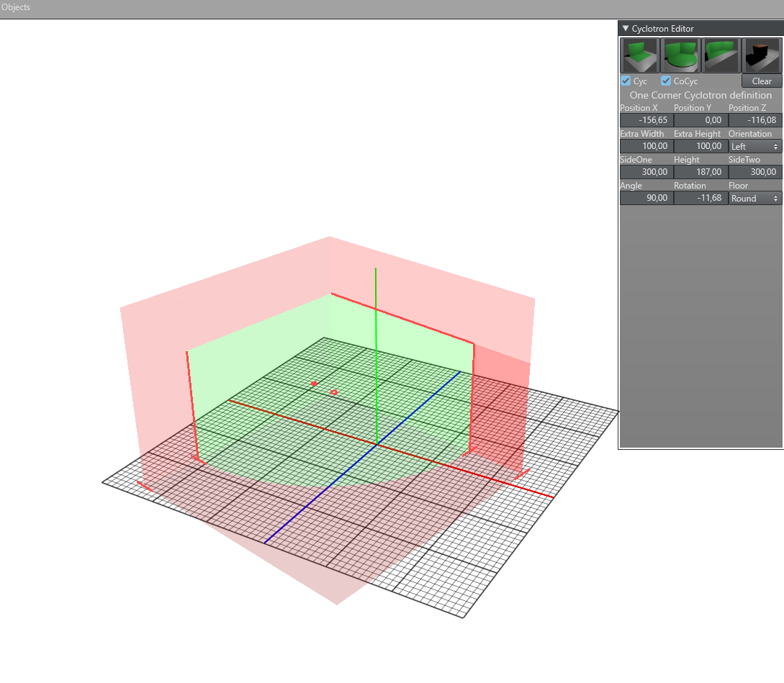The height and width of the screenshot is (683, 784).
Task: Click the SideOne length field
Action: point(646,172)
